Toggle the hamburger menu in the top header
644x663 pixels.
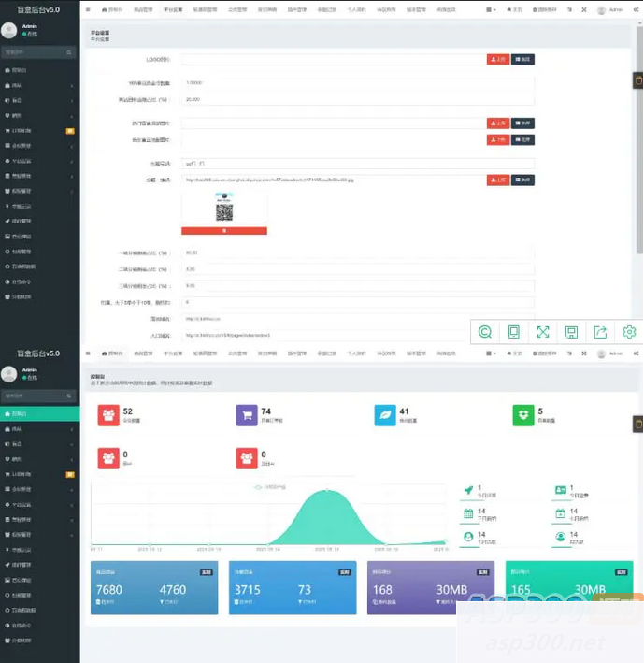click(88, 9)
